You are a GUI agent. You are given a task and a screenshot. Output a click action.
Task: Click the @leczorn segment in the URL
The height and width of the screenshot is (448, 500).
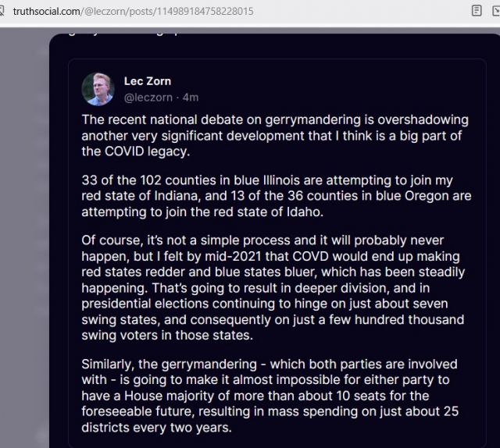(x=105, y=11)
